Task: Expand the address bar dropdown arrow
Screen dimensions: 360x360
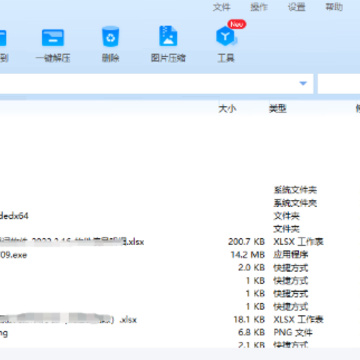Action: click(x=303, y=83)
